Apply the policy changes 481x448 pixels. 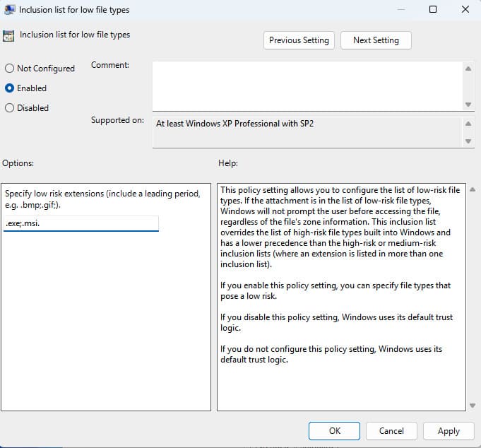tap(449, 431)
